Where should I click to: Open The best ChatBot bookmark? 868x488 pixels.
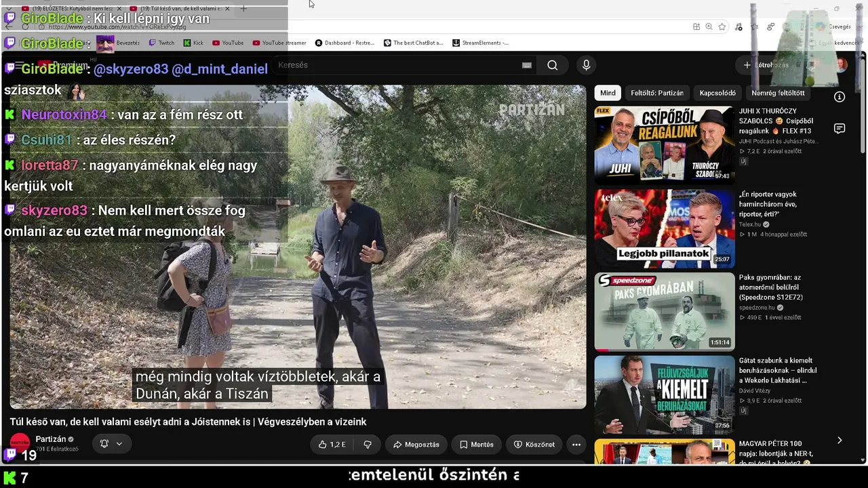coord(413,43)
